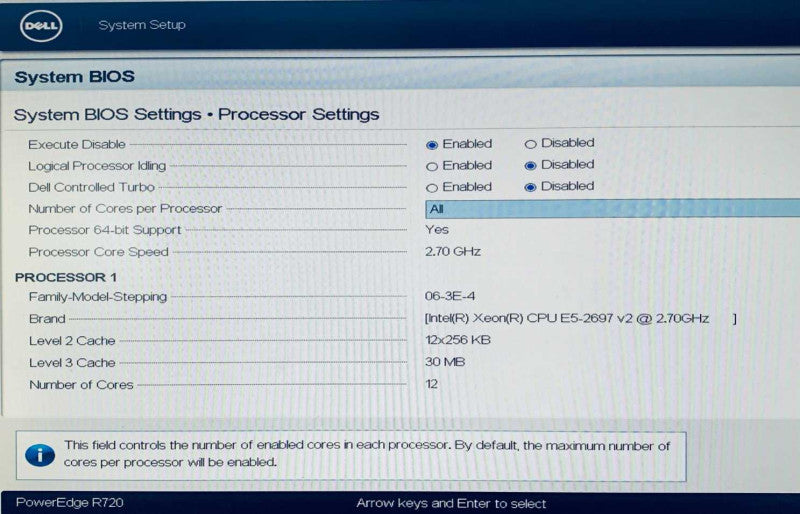Set Dell Controlled Turbo to Disabled
This screenshot has height=514, width=800.
(531, 187)
